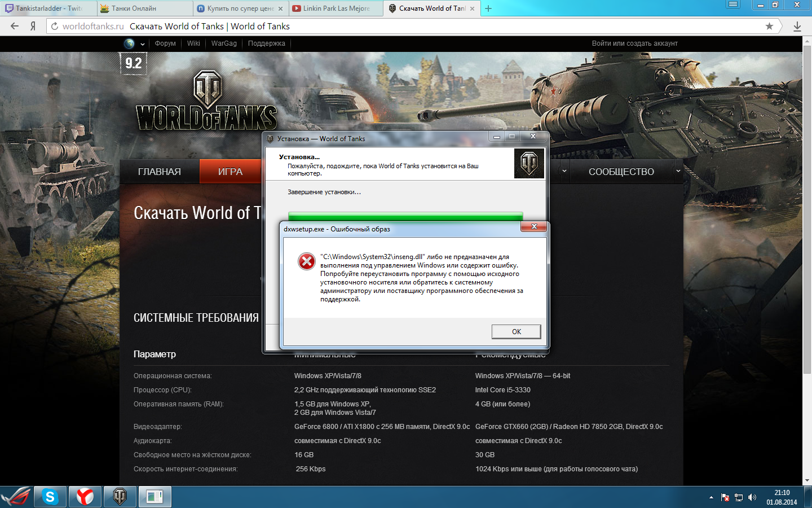Open the Поддержка link

266,43
